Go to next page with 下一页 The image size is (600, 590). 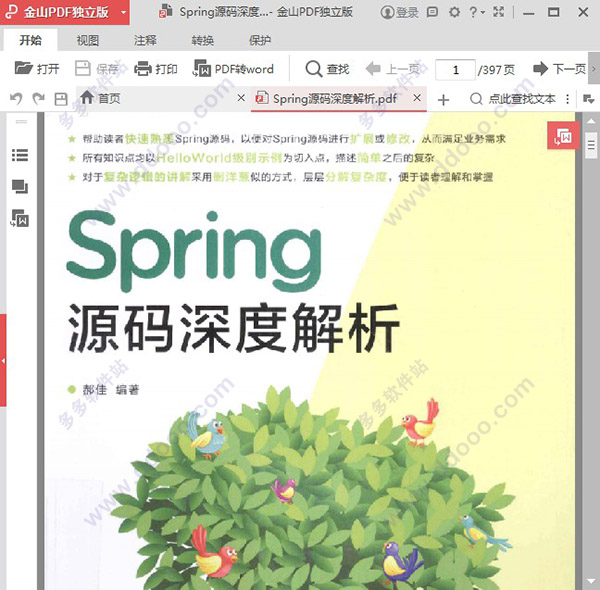pos(559,69)
